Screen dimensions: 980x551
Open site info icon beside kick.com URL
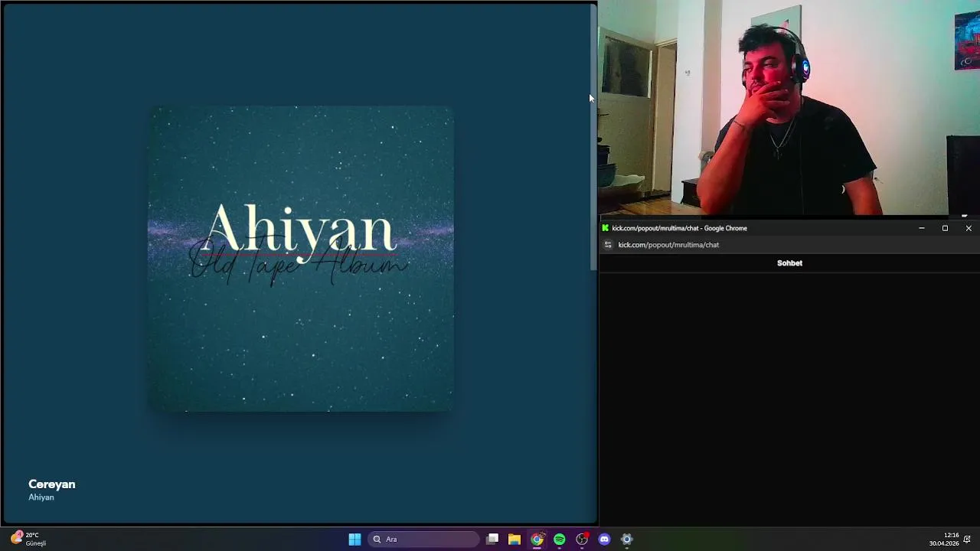point(608,245)
